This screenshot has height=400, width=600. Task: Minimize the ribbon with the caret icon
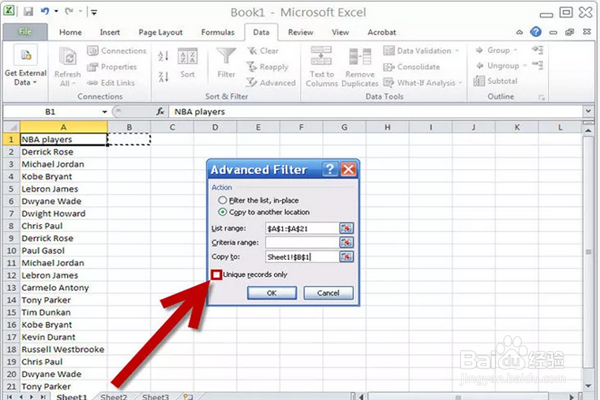click(519, 33)
